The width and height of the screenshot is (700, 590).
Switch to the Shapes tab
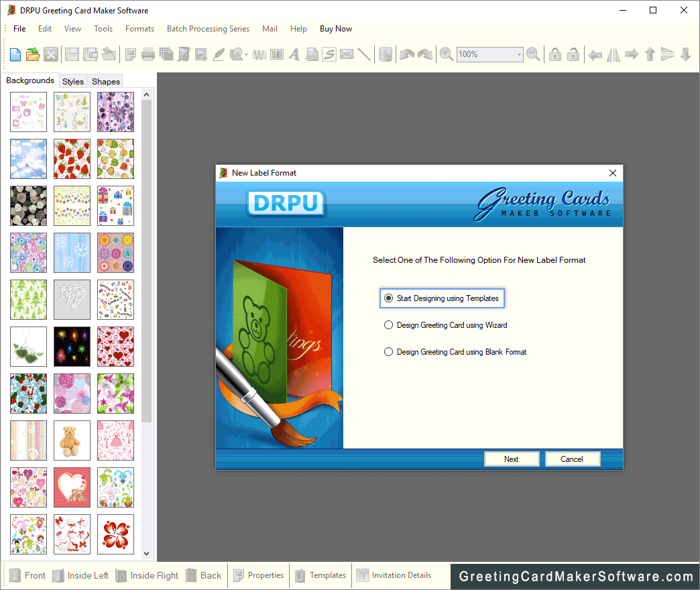[x=106, y=82]
